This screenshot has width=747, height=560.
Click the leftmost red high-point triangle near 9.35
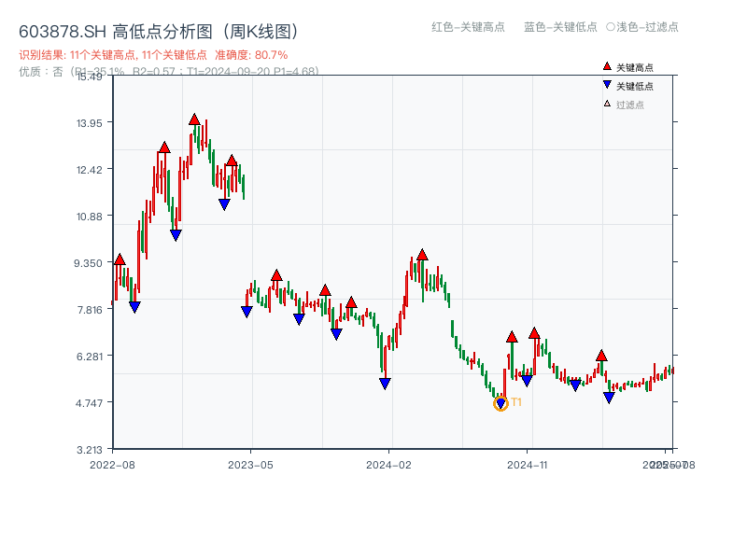(x=120, y=259)
